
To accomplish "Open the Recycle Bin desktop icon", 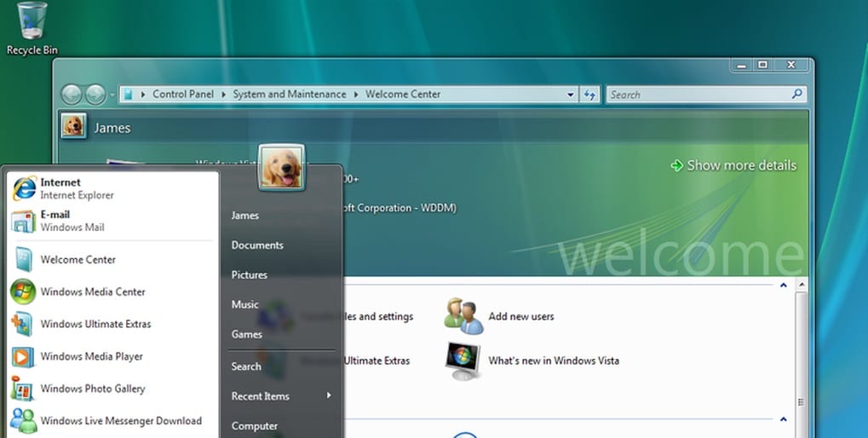I will click(32, 28).
